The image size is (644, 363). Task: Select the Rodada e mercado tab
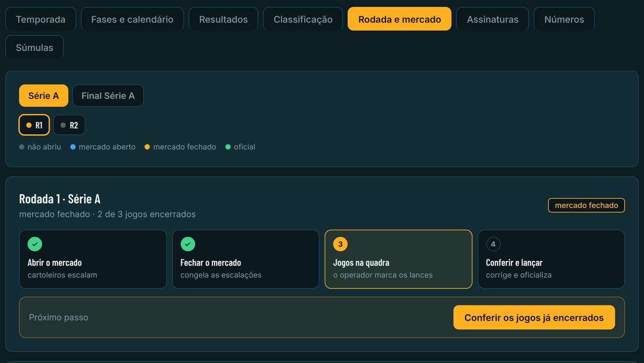(x=399, y=19)
